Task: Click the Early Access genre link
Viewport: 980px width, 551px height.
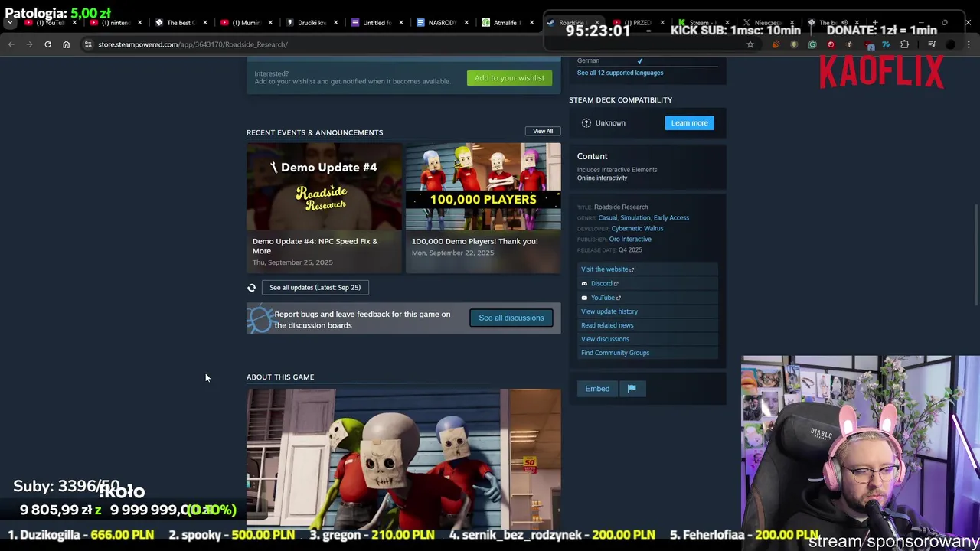Action: (x=671, y=218)
